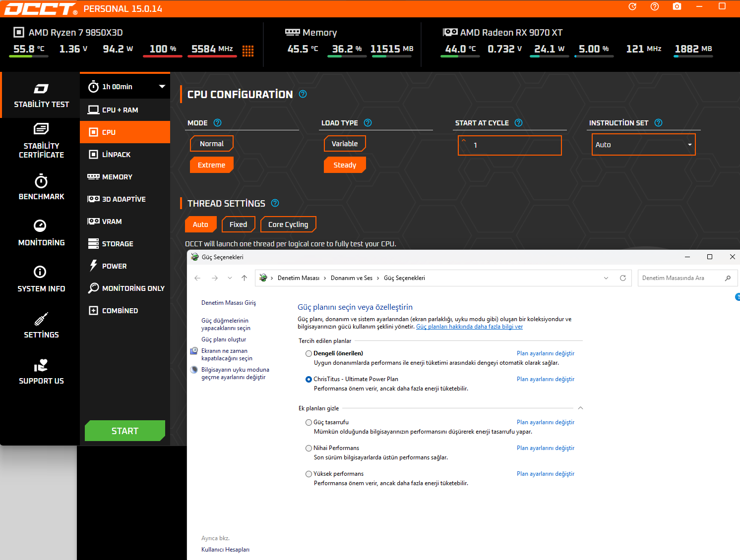Open the System Info section
740x560 pixels.
pos(41,279)
